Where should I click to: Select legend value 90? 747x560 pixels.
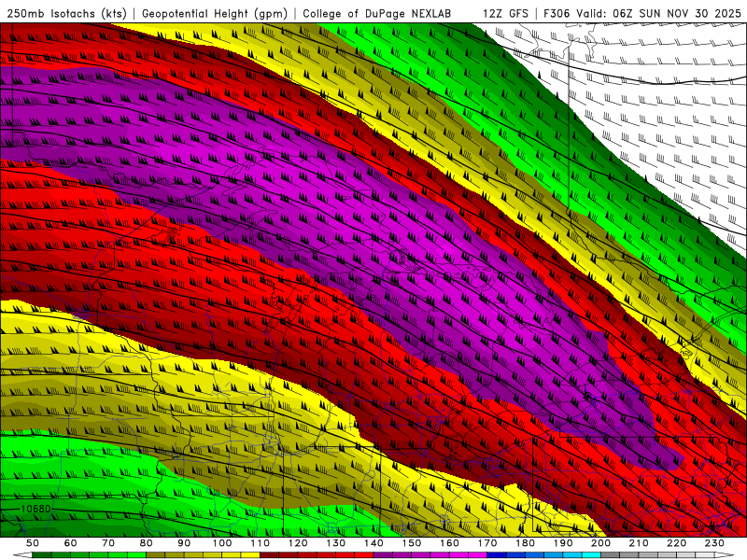click(184, 543)
